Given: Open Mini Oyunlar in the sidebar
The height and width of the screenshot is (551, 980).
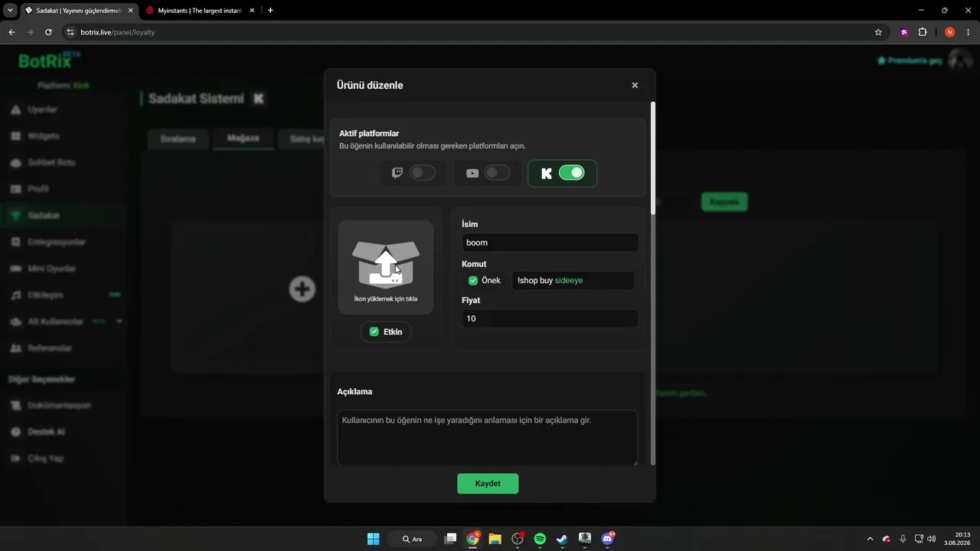Looking at the screenshot, I should point(52,269).
